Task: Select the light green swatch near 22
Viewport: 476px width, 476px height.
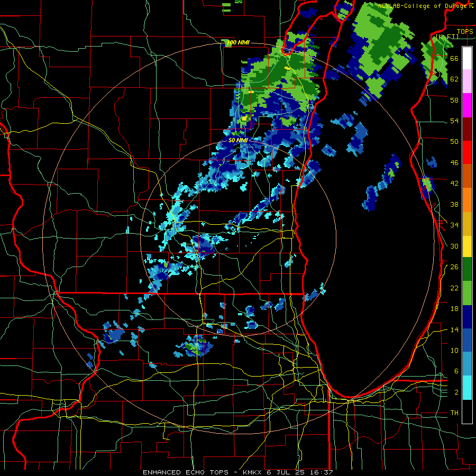Action: pyautogui.click(x=467, y=293)
